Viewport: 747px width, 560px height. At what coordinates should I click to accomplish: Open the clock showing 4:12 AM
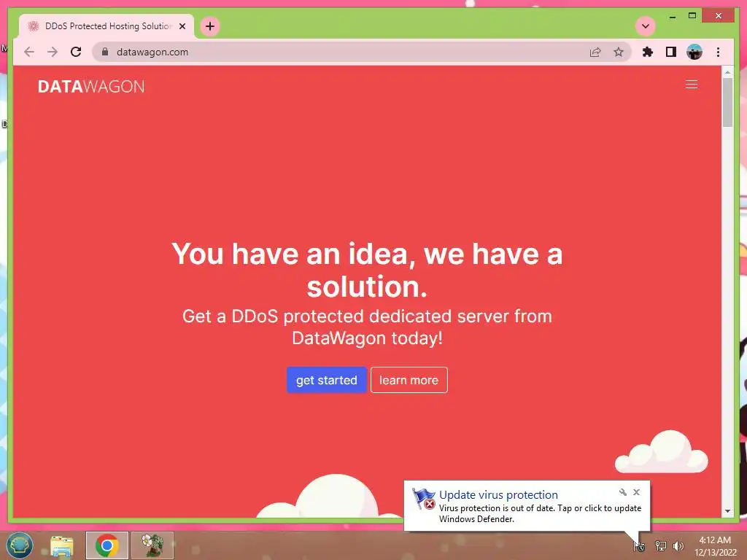point(715,546)
